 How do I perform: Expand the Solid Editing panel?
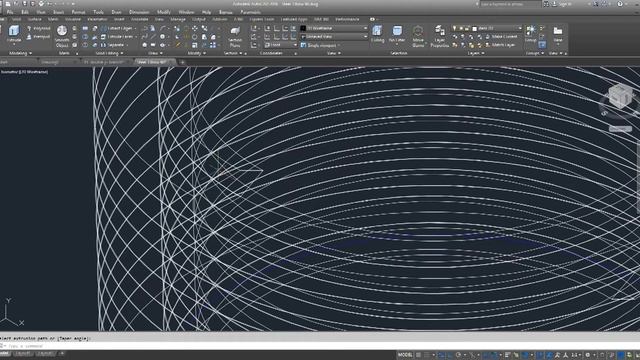(x=109, y=53)
